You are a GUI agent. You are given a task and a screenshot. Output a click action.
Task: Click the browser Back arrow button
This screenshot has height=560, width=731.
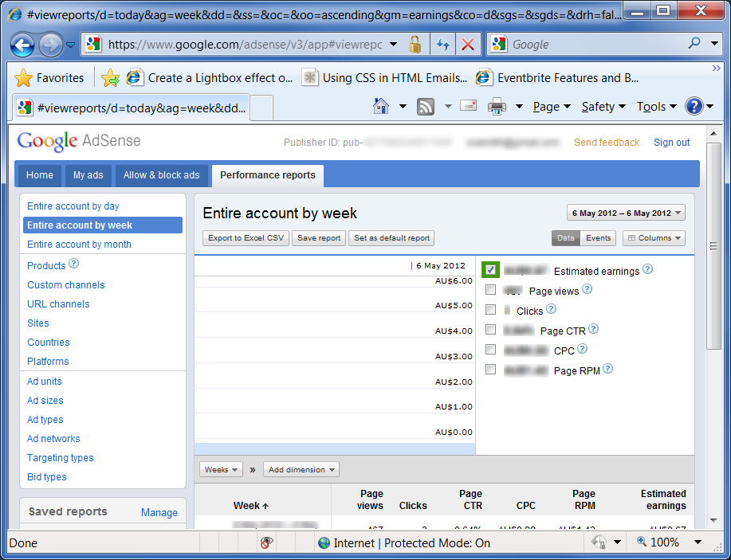click(x=22, y=45)
